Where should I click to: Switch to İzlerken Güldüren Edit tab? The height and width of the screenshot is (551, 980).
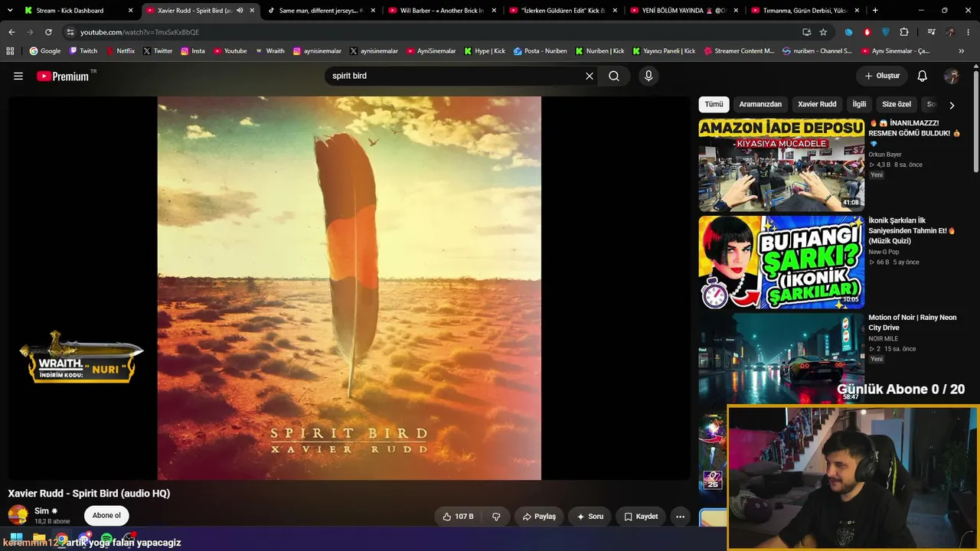pos(563,11)
